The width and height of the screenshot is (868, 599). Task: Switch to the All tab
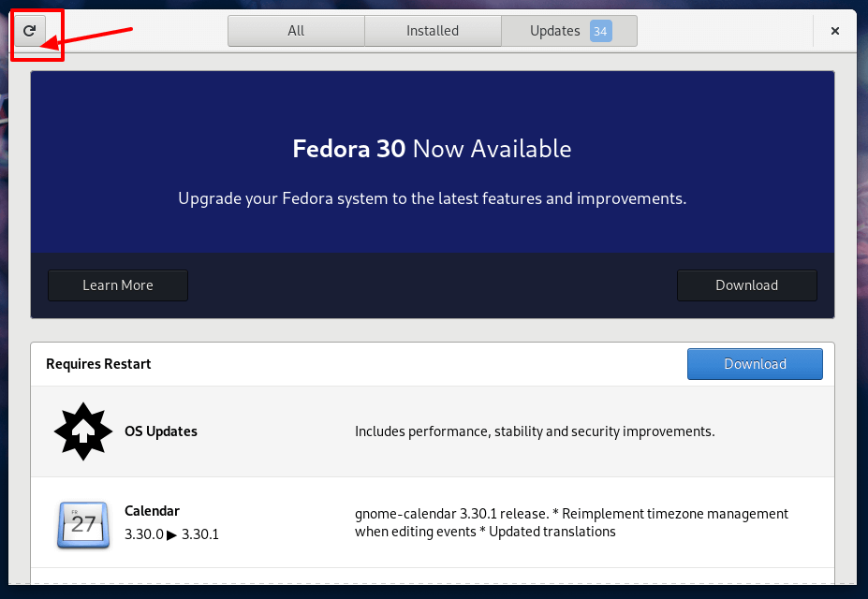(x=296, y=31)
